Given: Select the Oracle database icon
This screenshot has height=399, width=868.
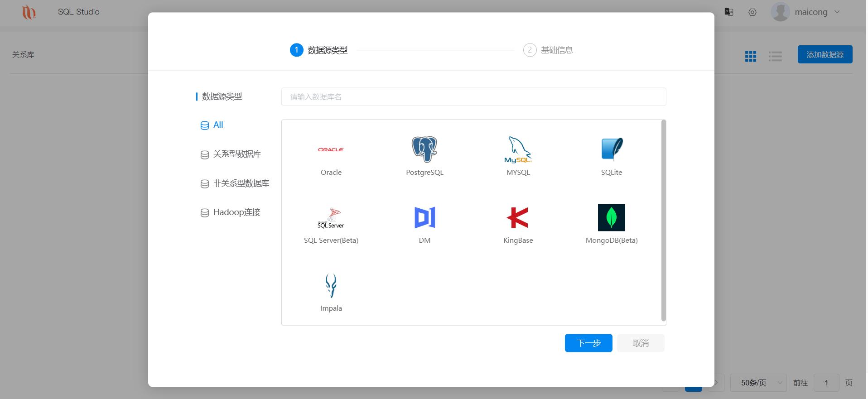Looking at the screenshot, I should click(x=331, y=149).
